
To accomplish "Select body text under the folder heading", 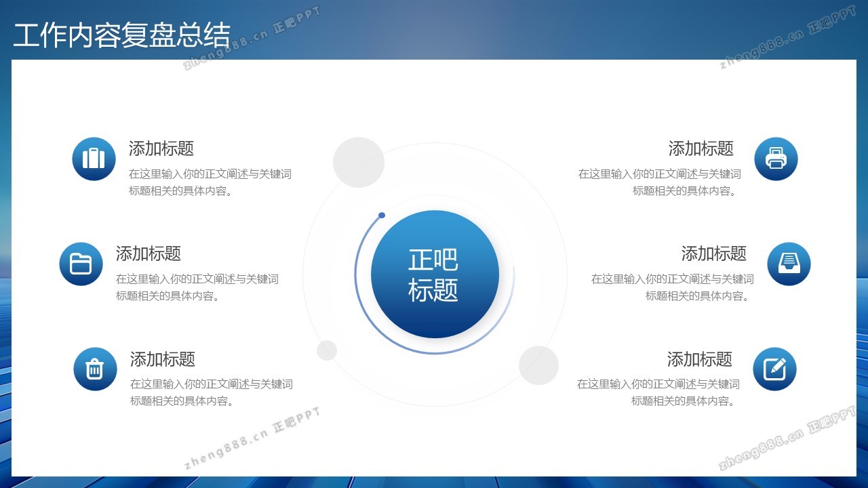I will pyautogui.click(x=197, y=287).
